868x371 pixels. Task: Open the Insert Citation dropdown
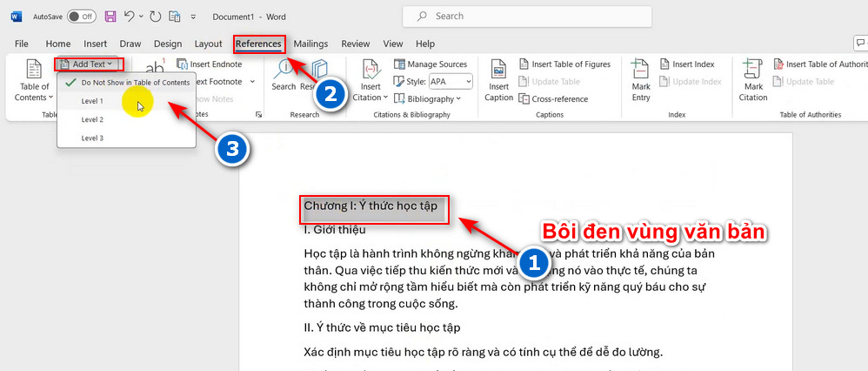(x=371, y=81)
